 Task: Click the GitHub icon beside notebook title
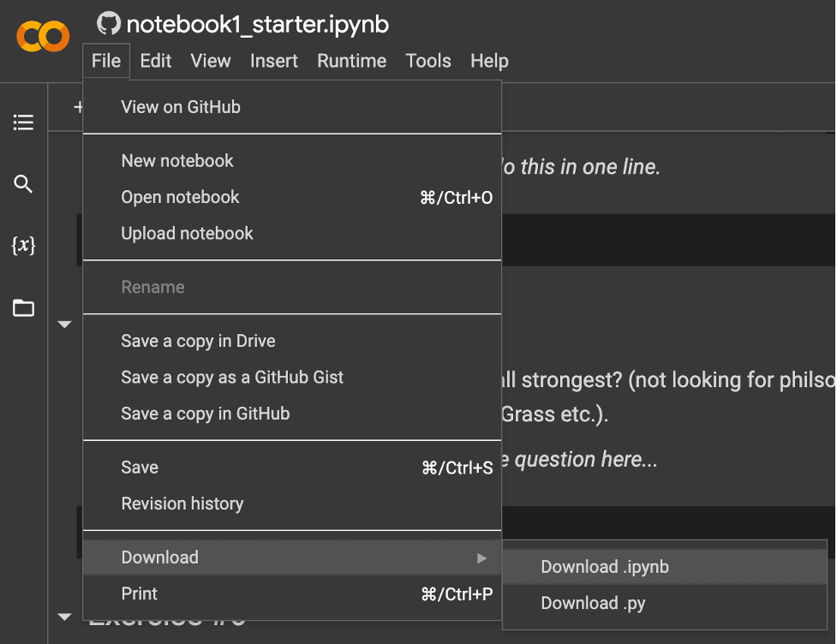[x=108, y=23]
